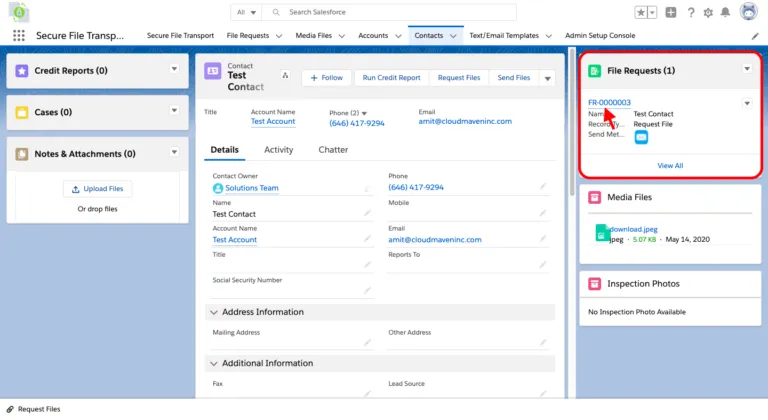Open the download.jpeg file link
Screen dimensions: 768x420
(633, 229)
